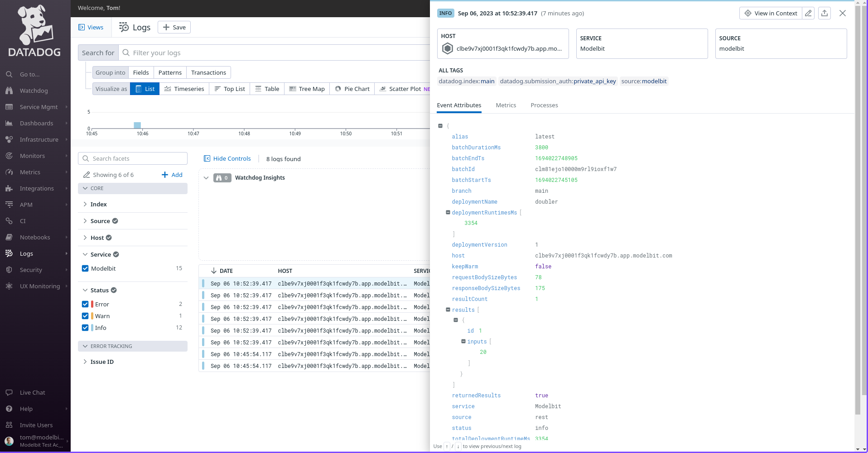
Task: Click the blue histogram bar at 10:46
Action: click(x=137, y=125)
